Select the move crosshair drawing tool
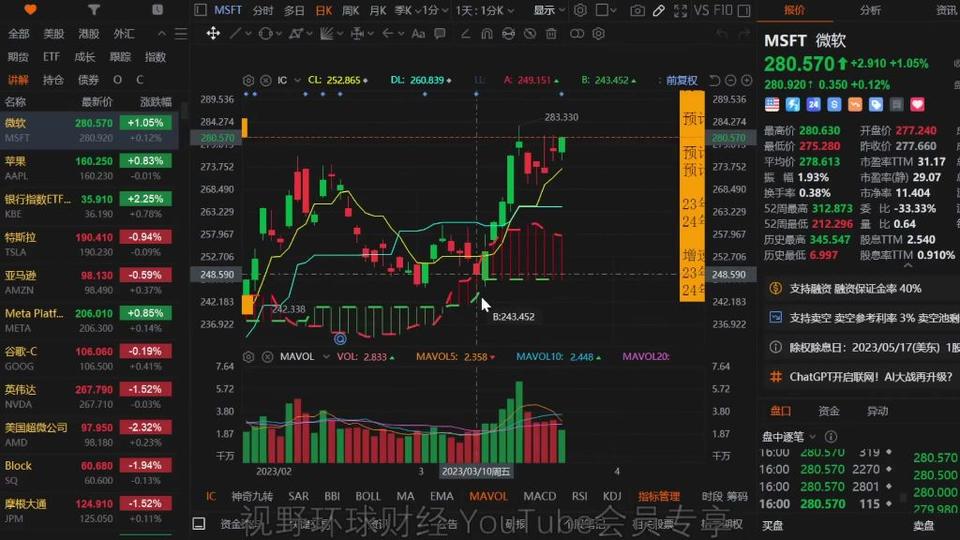 (212, 34)
